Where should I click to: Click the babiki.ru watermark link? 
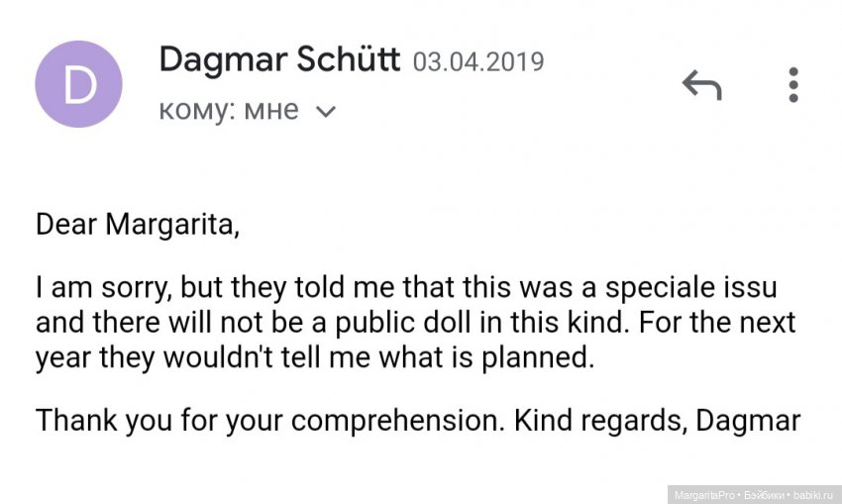pos(813,494)
